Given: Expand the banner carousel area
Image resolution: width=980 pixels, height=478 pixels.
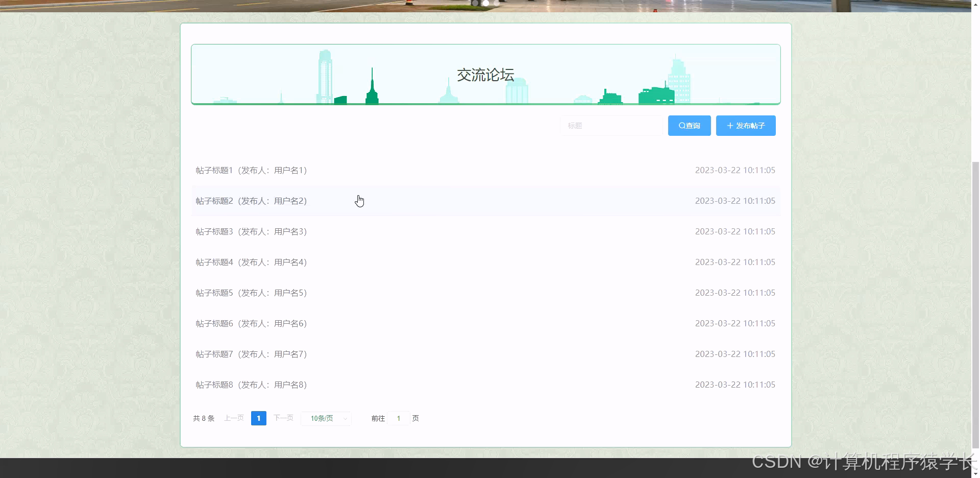Looking at the screenshot, I should (485, 74).
